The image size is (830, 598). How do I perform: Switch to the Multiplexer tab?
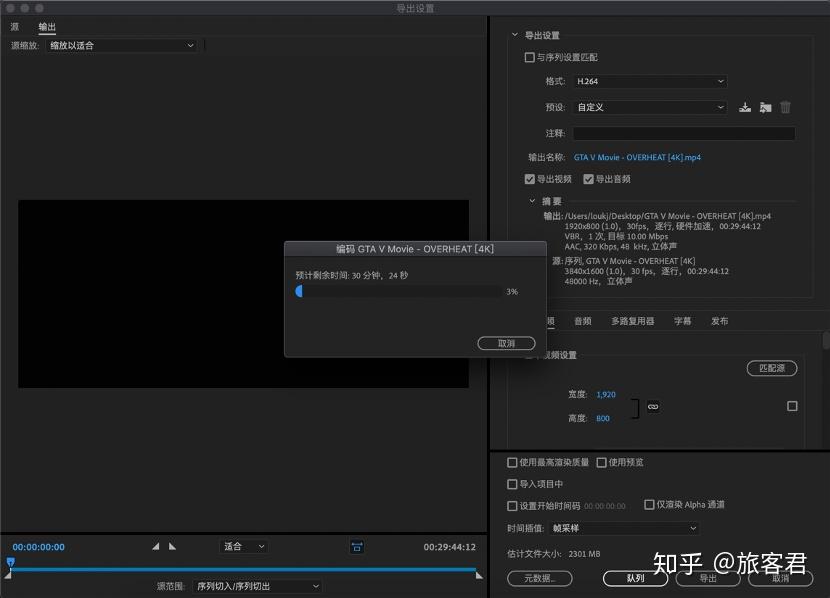click(x=633, y=321)
